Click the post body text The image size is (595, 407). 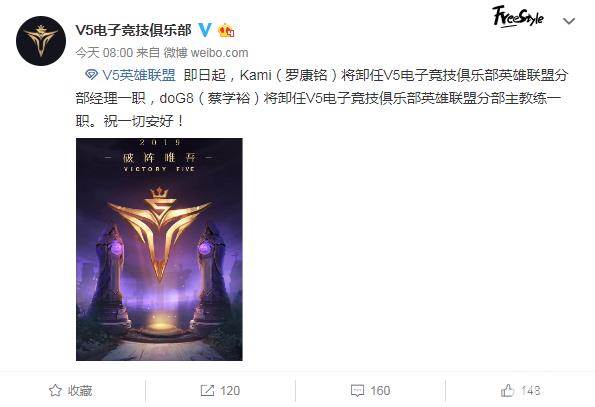tap(322, 98)
